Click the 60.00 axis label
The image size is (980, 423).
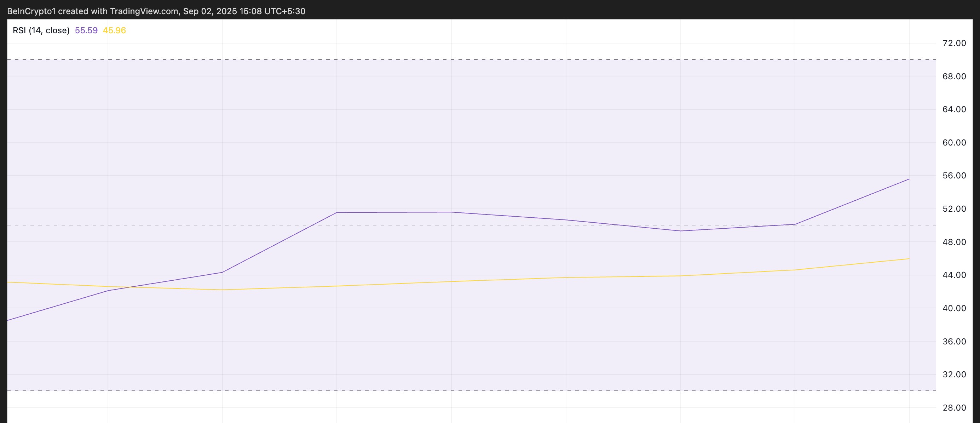point(954,142)
